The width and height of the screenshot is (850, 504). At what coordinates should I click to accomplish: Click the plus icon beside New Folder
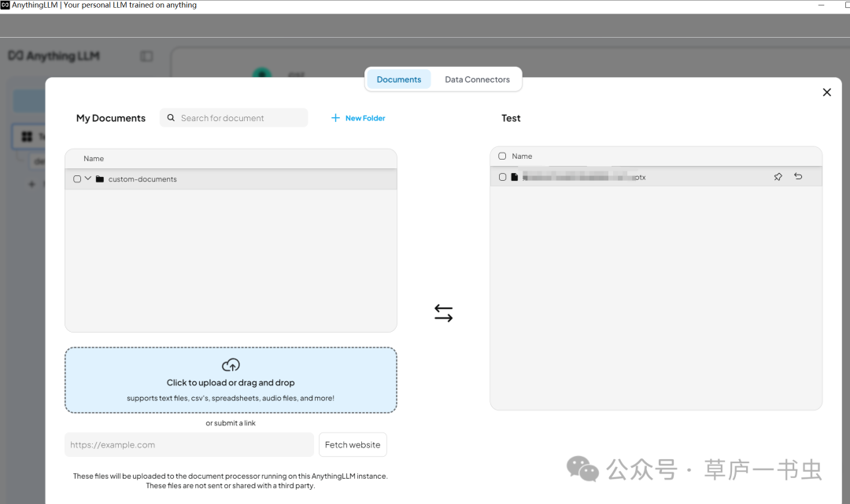(x=335, y=118)
